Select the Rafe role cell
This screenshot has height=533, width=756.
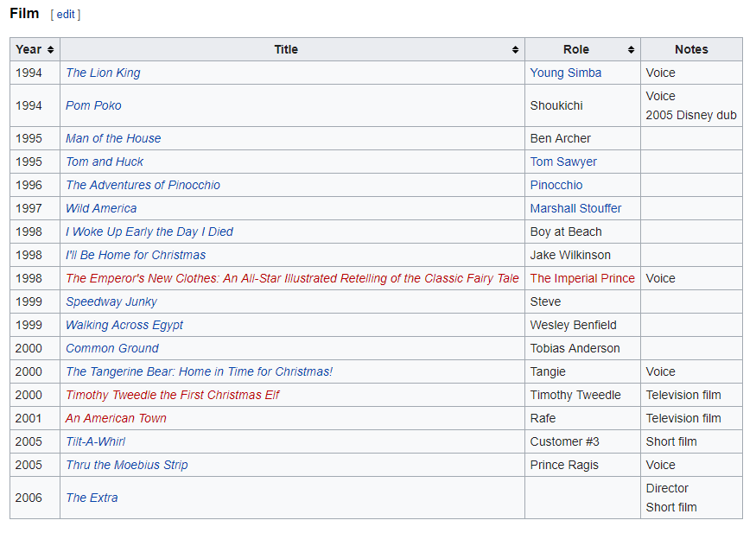[x=582, y=418]
